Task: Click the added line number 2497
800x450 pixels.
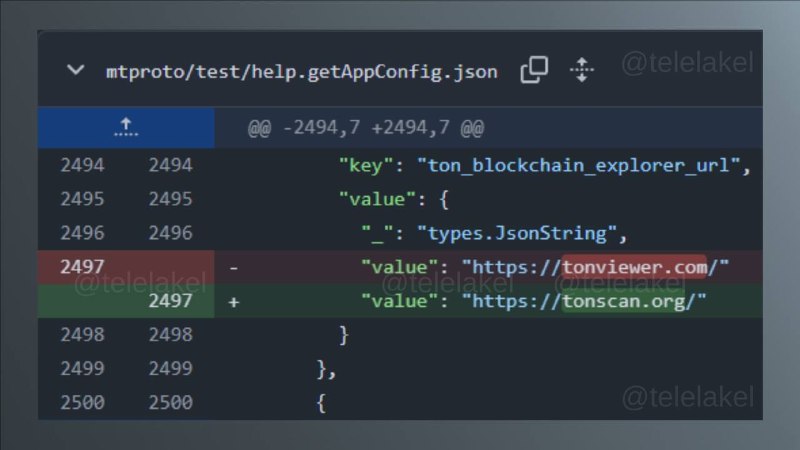Action: (170, 301)
